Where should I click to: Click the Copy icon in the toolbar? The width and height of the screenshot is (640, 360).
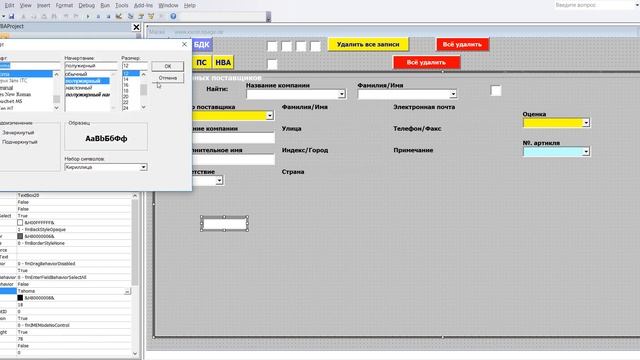33,16
